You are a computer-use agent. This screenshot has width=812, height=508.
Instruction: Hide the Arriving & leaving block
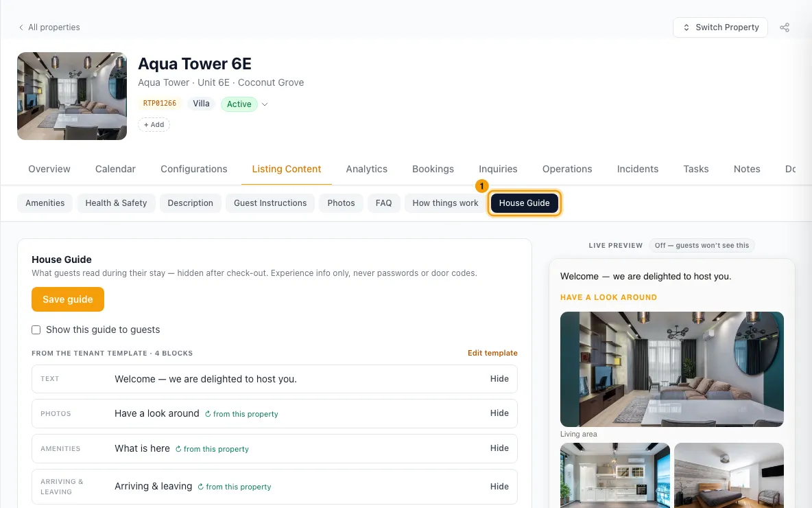pyautogui.click(x=499, y=487)
